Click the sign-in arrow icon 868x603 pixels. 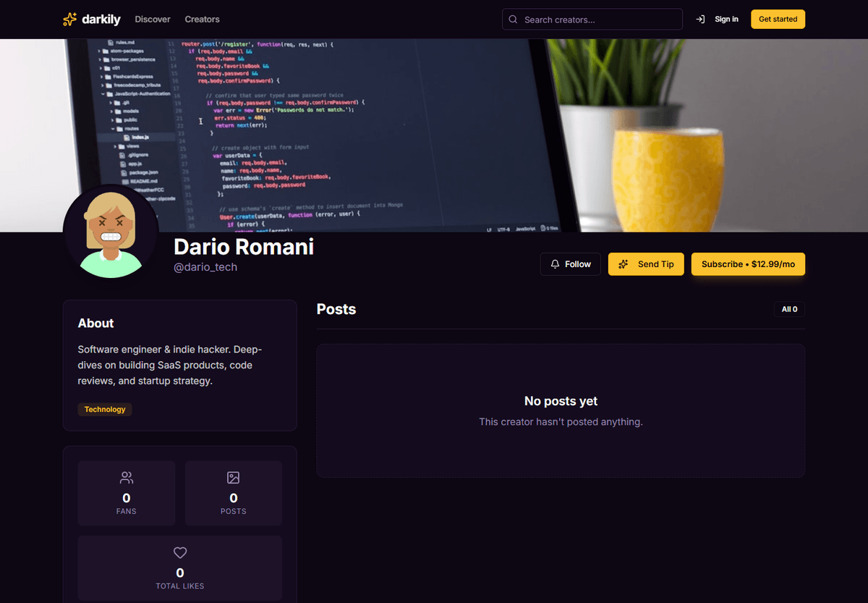click(700, 20)
